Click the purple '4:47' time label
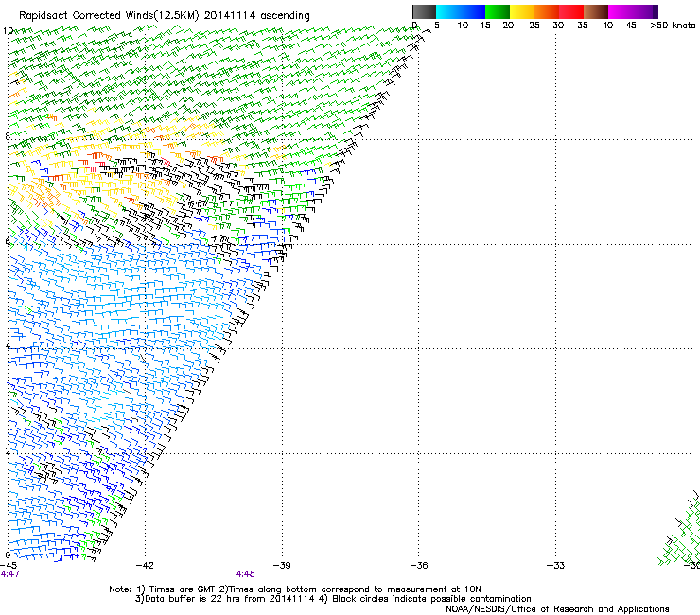700x615 pixels. [9, 574]
